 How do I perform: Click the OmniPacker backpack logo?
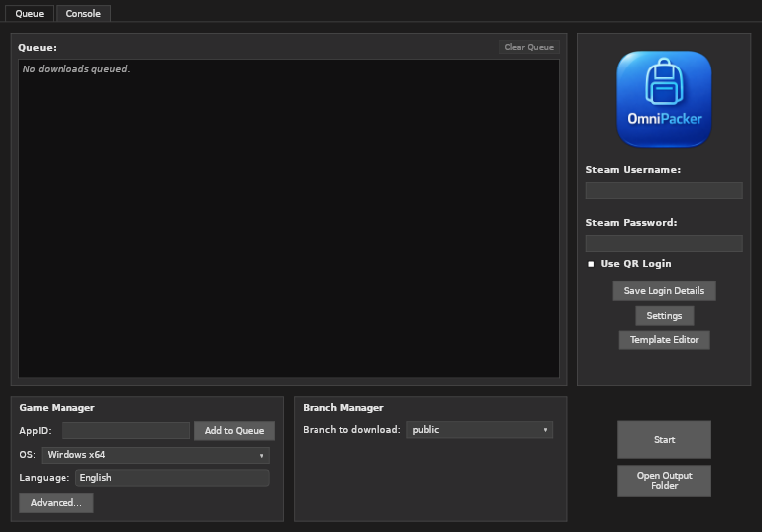(664, 98)
